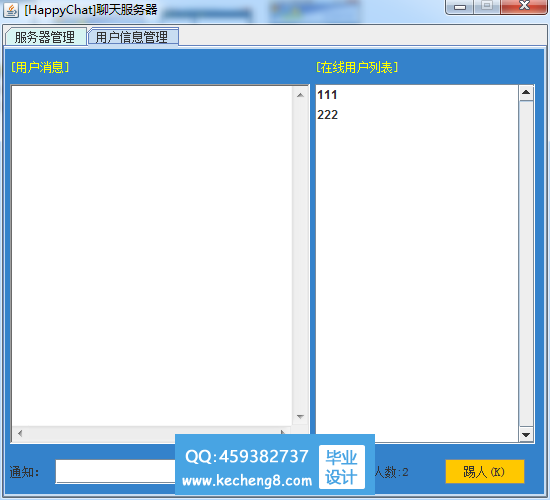Click the Java icon in the title bar
Viewport: 550px width, 500px height.
click(x=11, y=10)
